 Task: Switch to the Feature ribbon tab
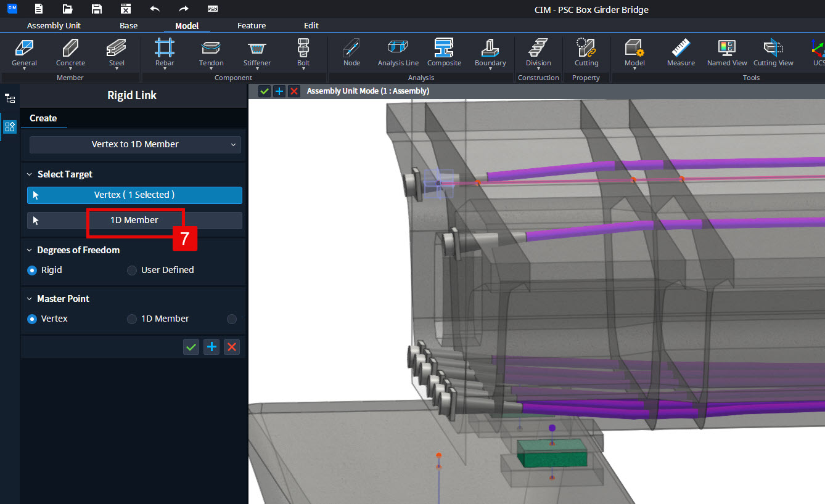tap(252, 25)
